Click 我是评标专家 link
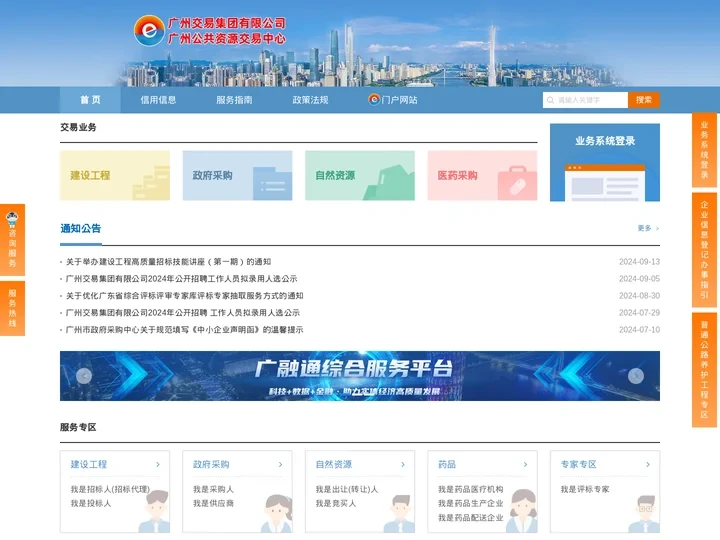 (x=585, y=489)
